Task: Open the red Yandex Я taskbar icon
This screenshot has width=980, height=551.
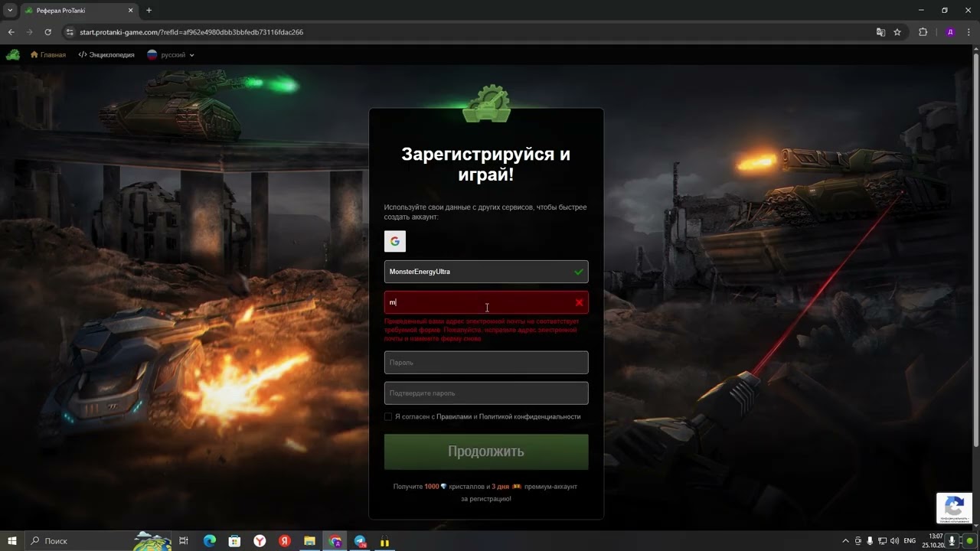Action: click(285, 541)
